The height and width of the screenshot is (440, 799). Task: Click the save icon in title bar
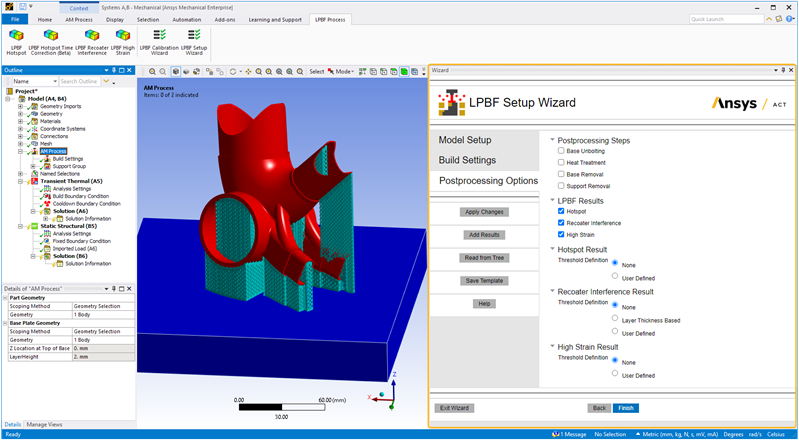(22, 6)
